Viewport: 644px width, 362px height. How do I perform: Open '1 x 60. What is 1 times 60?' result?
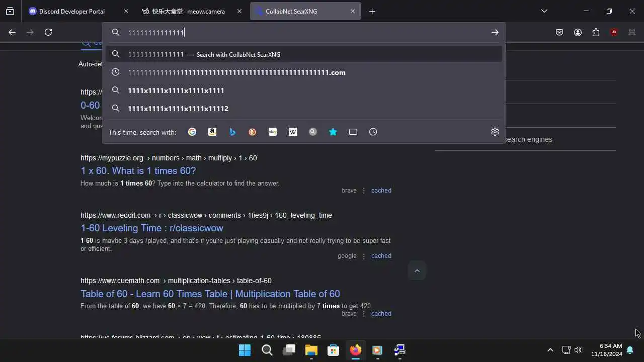pyautogui.click(x=138, y=170)
